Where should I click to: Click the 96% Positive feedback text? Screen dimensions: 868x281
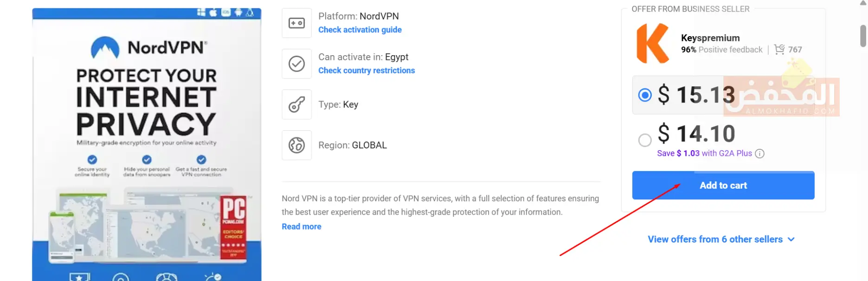tap(721, 50)
